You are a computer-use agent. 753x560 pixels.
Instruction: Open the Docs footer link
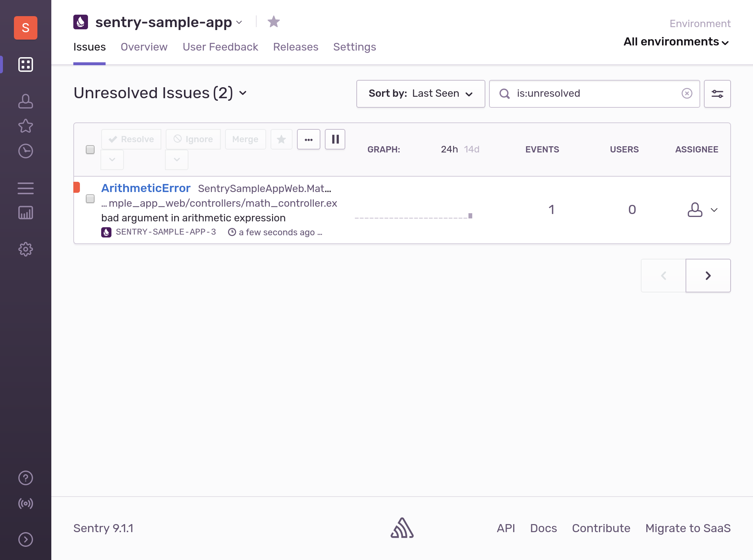point(543,528)
